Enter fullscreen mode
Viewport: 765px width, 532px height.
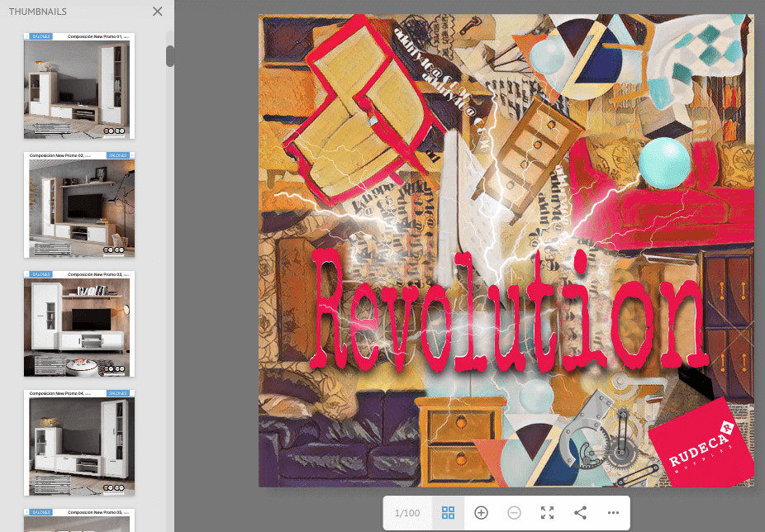(x=547, y=513)
